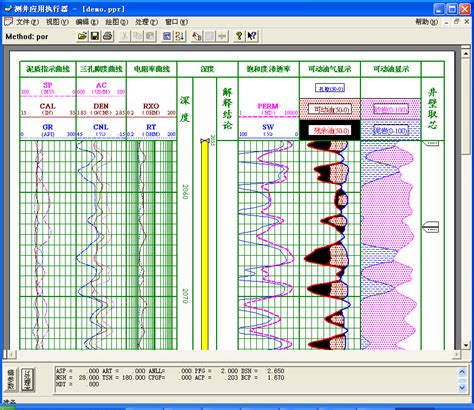Click the vertical scrollbar down arrow
474x410 pixels.
point(465,345)
